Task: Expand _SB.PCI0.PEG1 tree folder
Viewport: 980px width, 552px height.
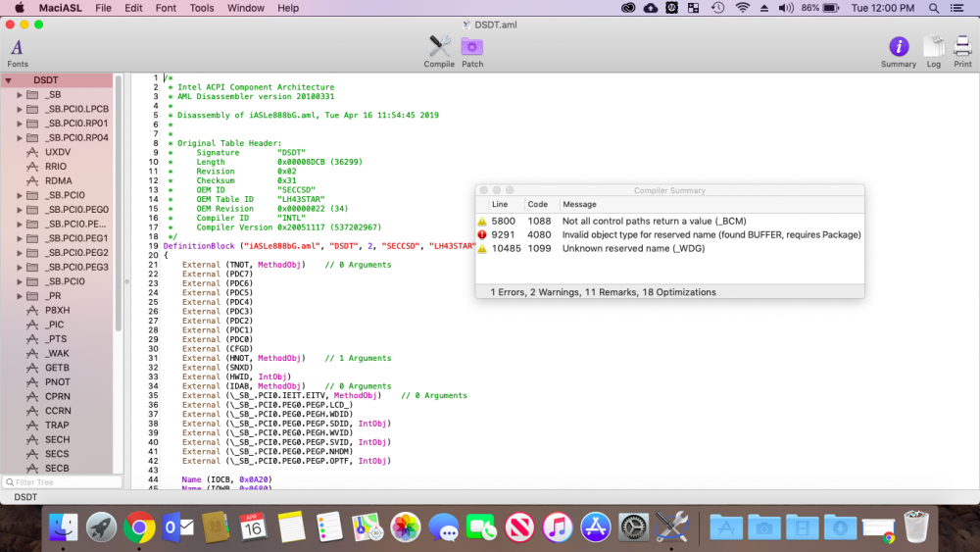Action: [x=20, y=239]
